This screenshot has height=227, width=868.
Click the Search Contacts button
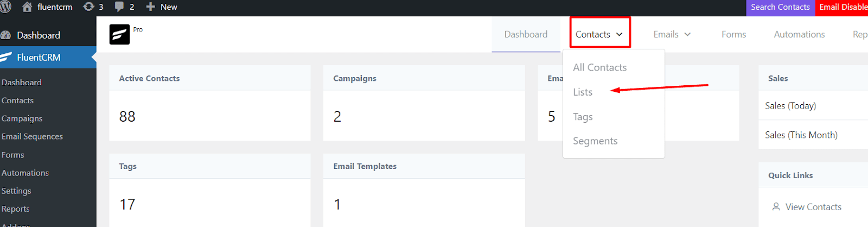coord(780,8)
